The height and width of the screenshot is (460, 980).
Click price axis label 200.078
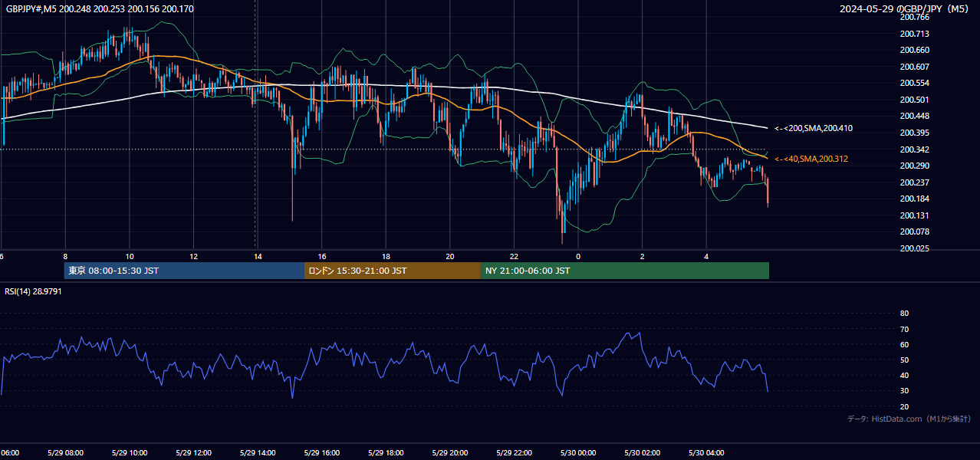pyautogui.click(x=914, y=232)
